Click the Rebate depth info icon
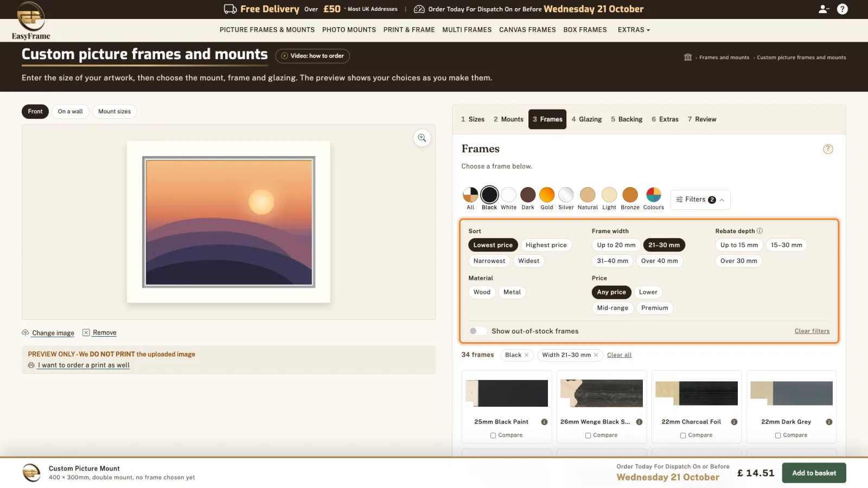 759,231
